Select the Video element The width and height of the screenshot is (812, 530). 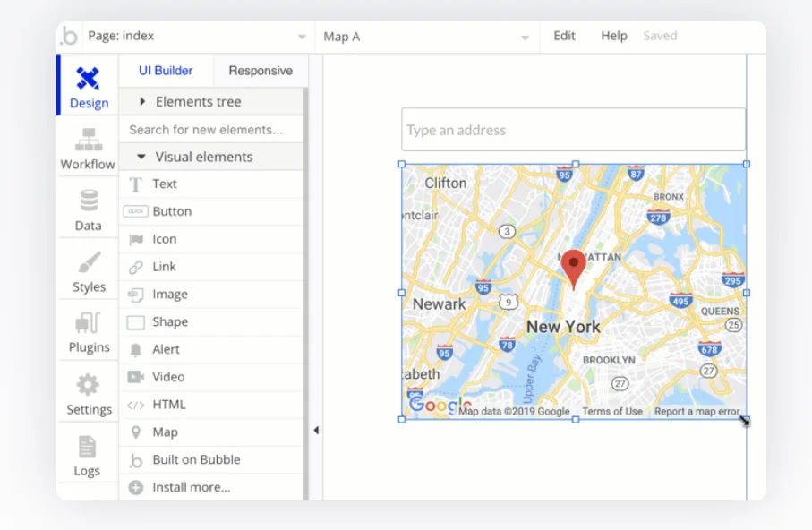(168, 377)
